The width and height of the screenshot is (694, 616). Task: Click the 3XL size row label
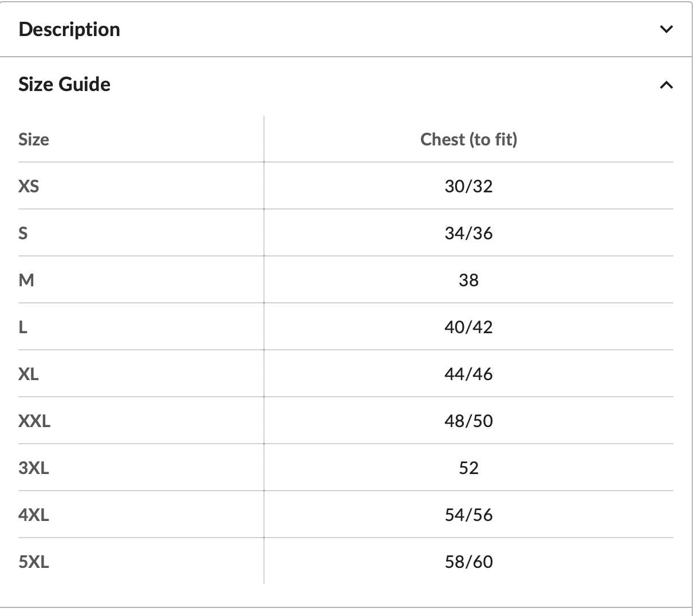pyautogui.click(x=34, y=468)
